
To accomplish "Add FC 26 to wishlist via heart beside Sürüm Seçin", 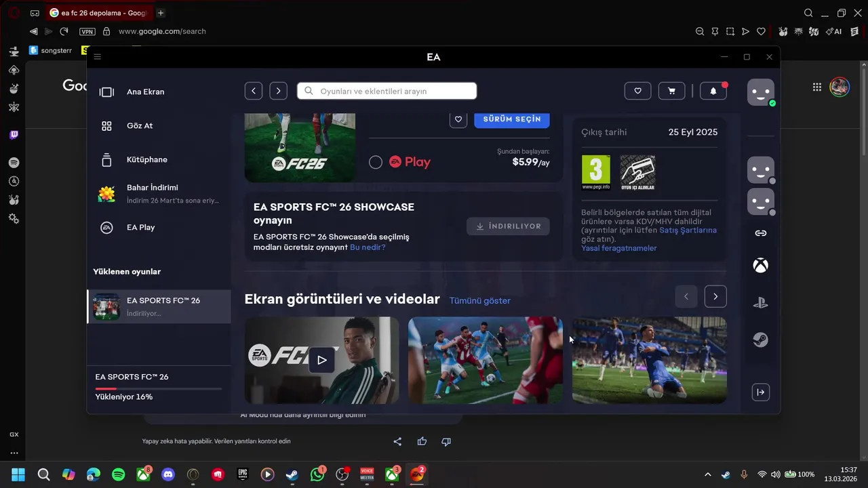I will coord(458,119).
